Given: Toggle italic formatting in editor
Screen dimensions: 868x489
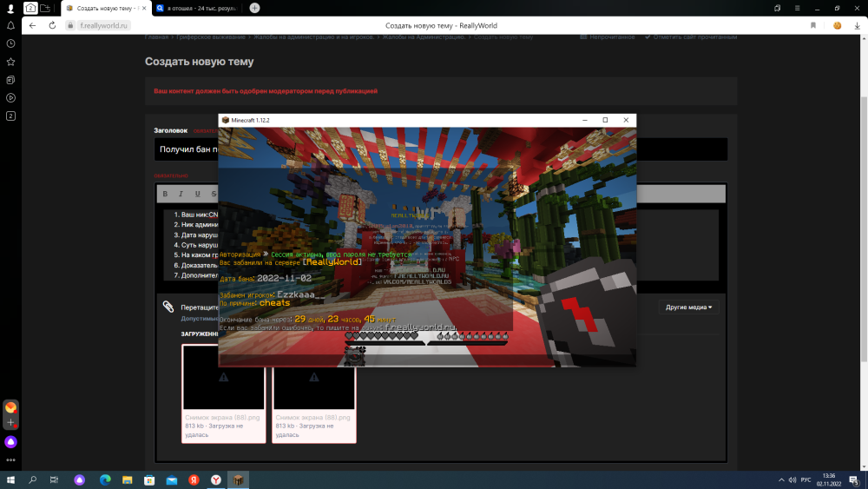Looking at the screenshot, I should pyautogui.click(x=181, y=194).
